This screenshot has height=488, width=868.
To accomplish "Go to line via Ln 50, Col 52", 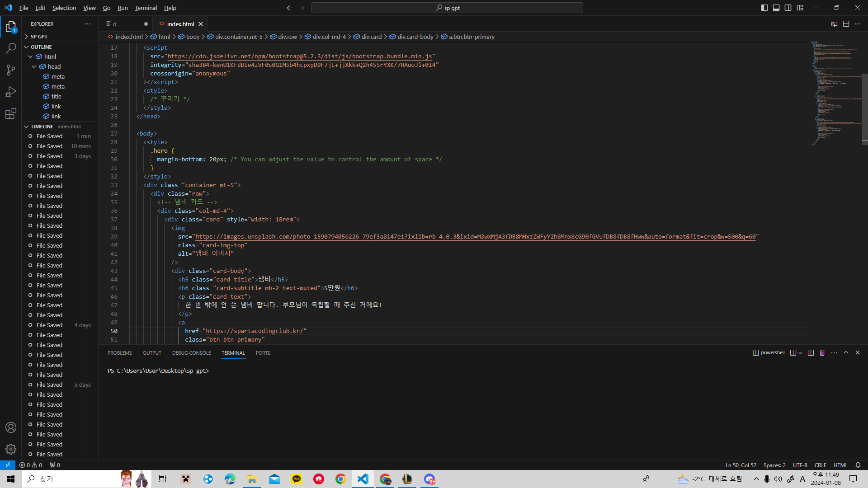I will pos(741,465).
